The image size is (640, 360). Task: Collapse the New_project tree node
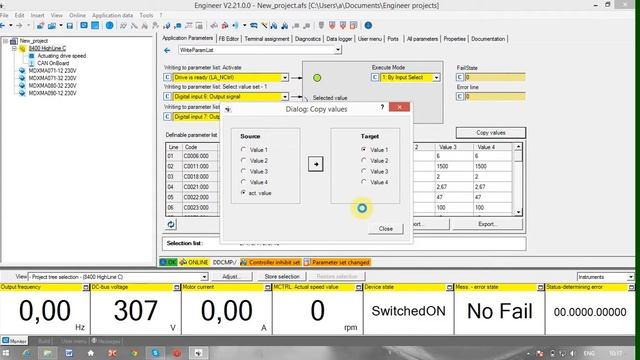(x=5, y=41)
